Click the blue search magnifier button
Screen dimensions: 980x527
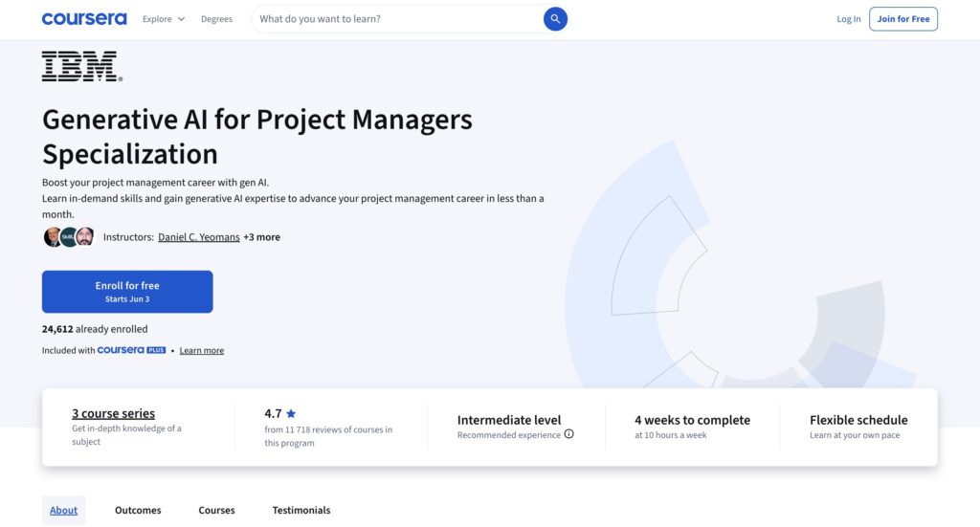tap(555, 19)
